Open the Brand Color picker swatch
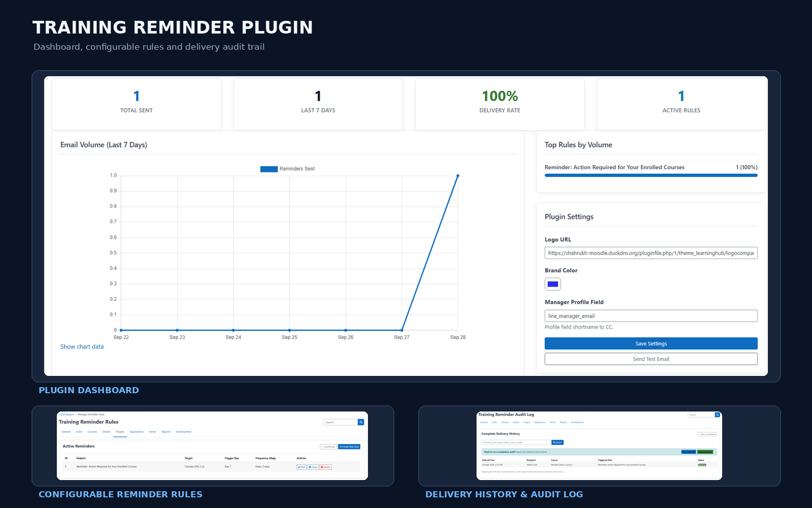This screenshot has height=508, width=812. [x=553, y=284]
